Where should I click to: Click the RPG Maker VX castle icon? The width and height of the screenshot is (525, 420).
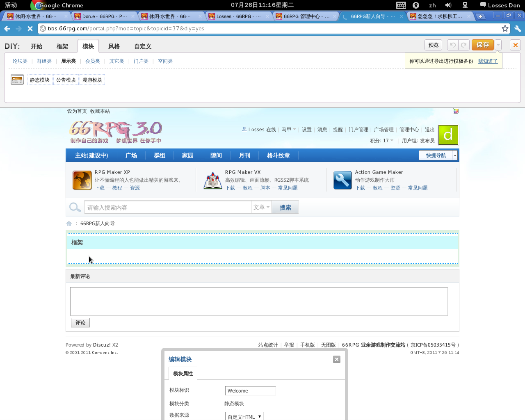coord(212,180)
